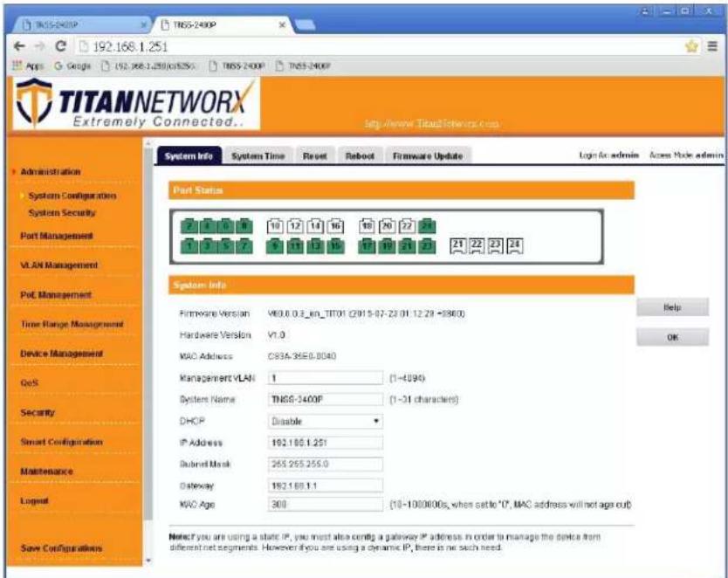Click green port 19 icon
The width and height of the screenshot is (728, 578).
[387, 245]
